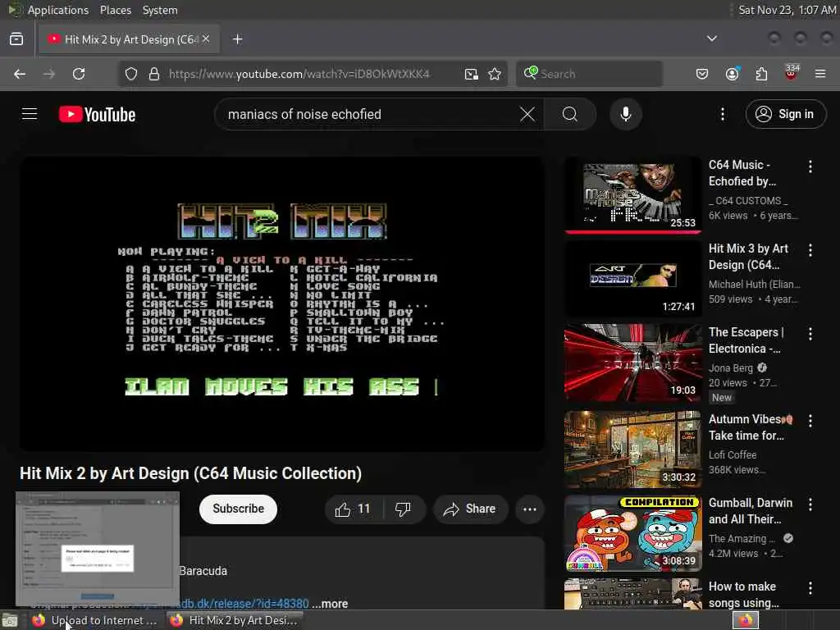
Task: Open options menu for C64 Music Echofied
Action: [x=810, y=167]
